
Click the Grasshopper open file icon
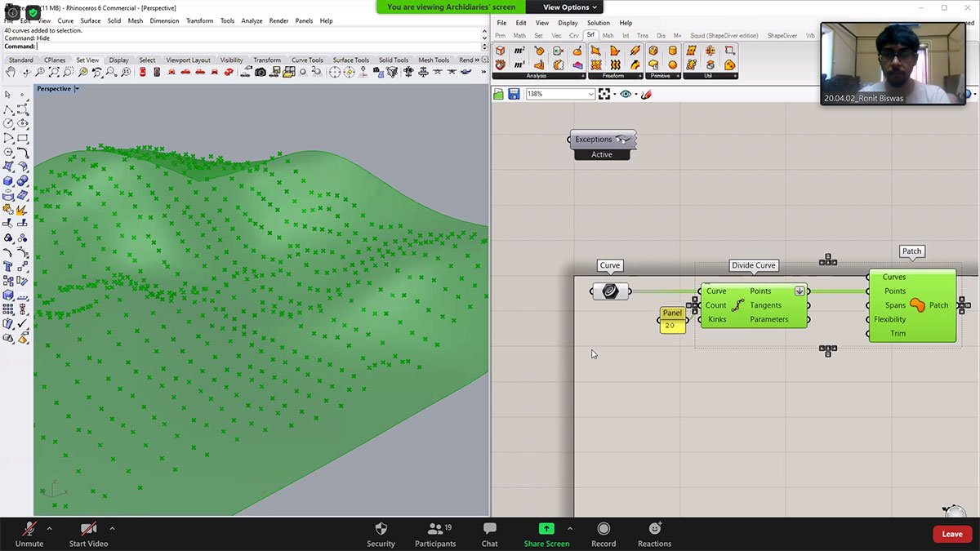coord(499,95)
